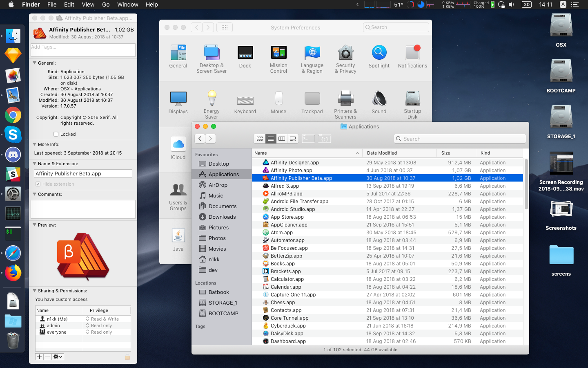This screenshot has height=368, width=588.
Task: Open the Window menu
Action: [128, 4]
